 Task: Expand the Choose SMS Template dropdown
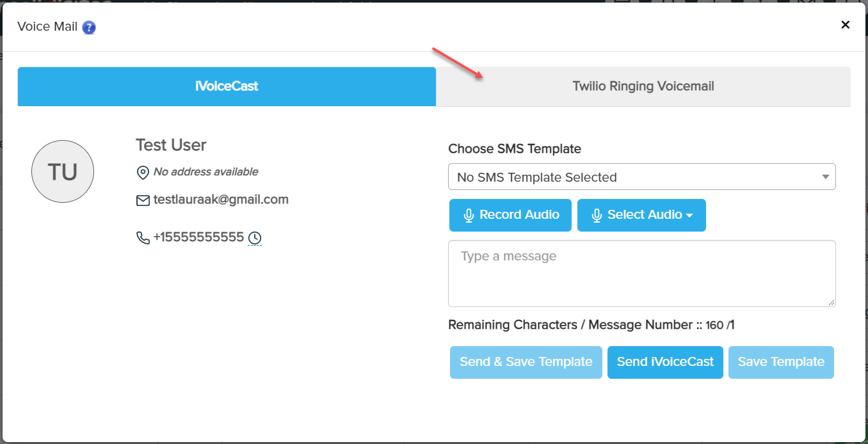[x=641, y=177]
